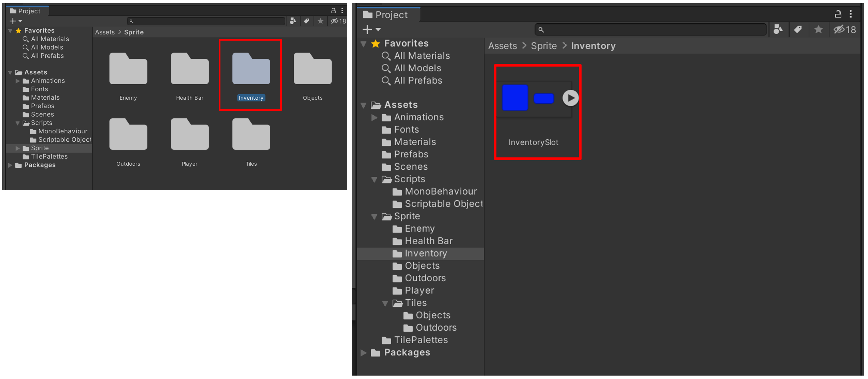Toggle hidden packages visibility in left panel
This screenshot has width=868, height=379.
click(x=338, y=21)
